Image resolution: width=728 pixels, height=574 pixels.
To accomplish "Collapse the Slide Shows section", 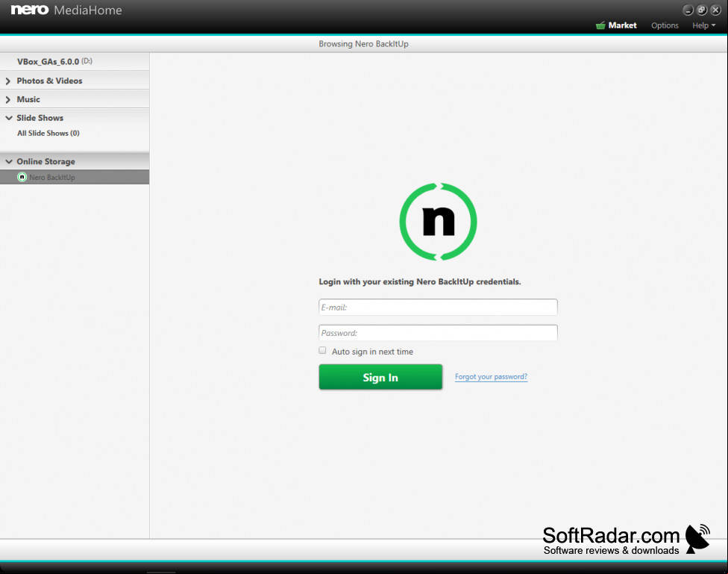I will point(8,118).
